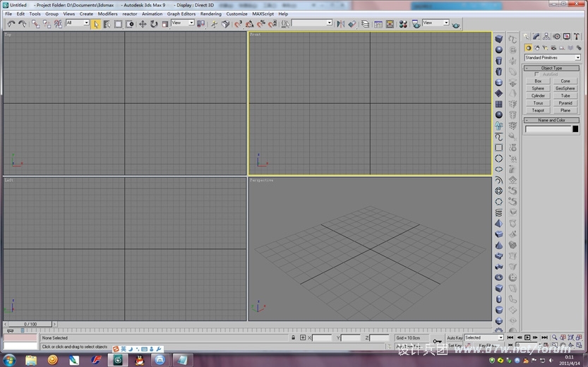
Task: Toggle the Selection Lock padlock
Action: pyautogui.click(x=293, y=337)
